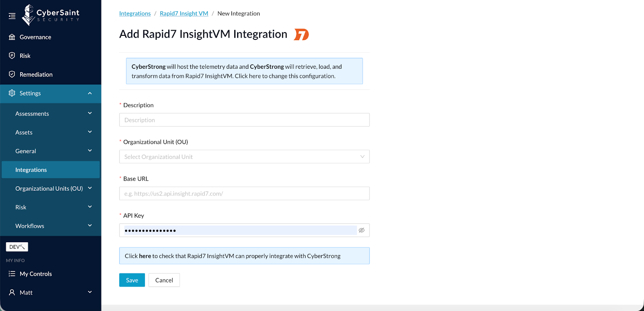
Task: Select Integrations in the settings menu
Action: click(x=31, y=170)
